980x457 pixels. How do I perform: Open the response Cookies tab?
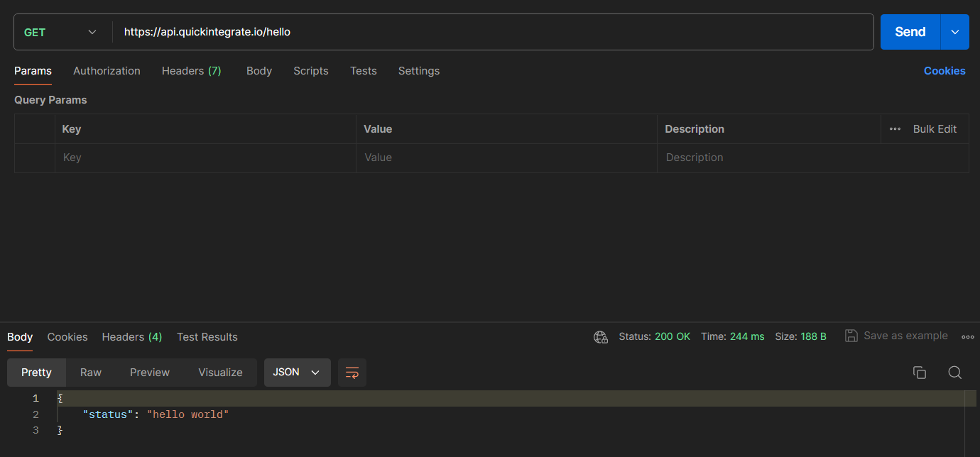[67, 337]
